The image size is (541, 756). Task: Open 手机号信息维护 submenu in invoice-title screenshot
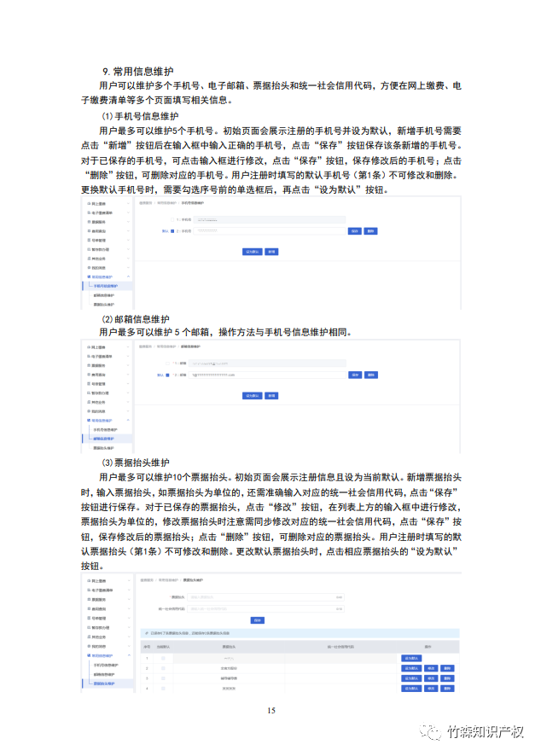click(x=106, y=666)
